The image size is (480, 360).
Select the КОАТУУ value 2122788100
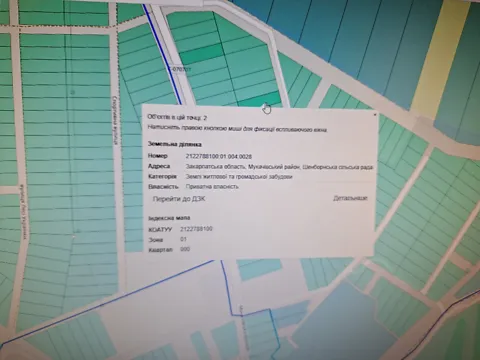click(196, 229)
